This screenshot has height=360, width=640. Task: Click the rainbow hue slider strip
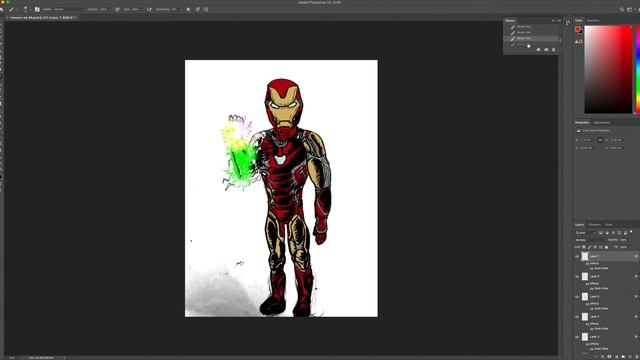tap(638, 69)
